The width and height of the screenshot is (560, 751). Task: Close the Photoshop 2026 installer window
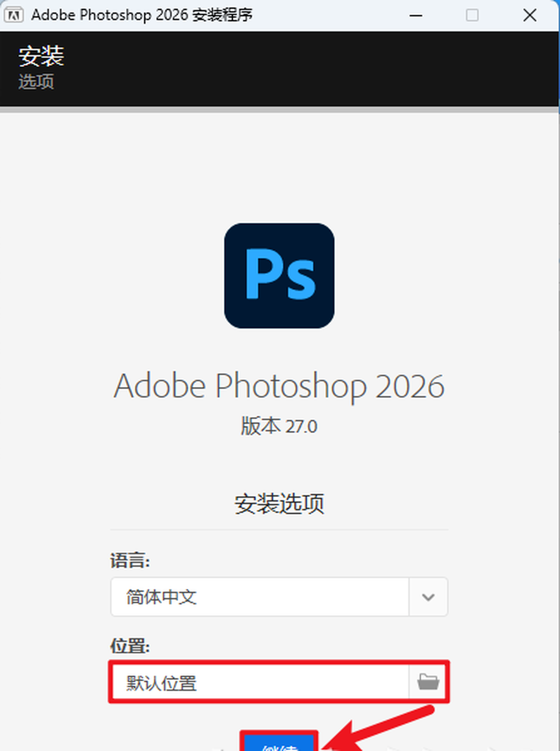tap(530, 15)
